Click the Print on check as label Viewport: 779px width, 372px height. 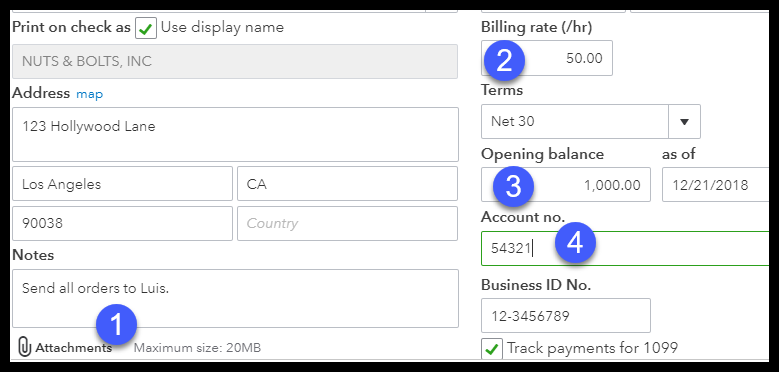pyautogui.click(x=71, y=27)
